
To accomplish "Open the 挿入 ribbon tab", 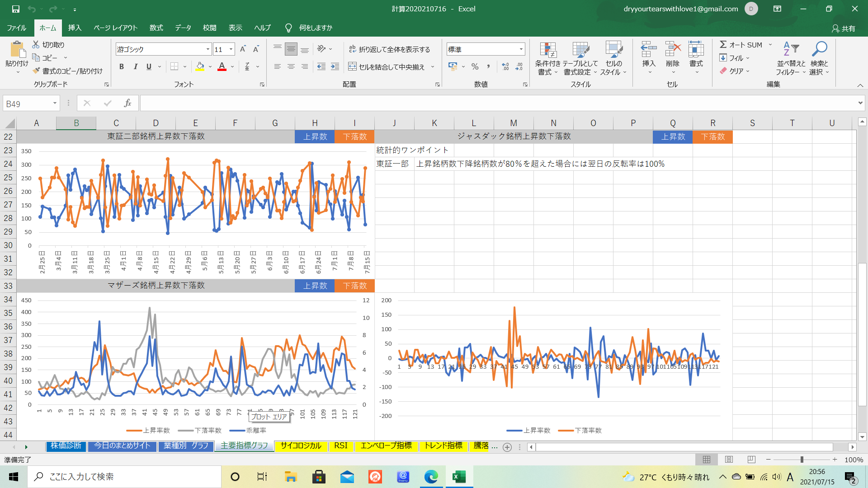I will click(75, 28).
